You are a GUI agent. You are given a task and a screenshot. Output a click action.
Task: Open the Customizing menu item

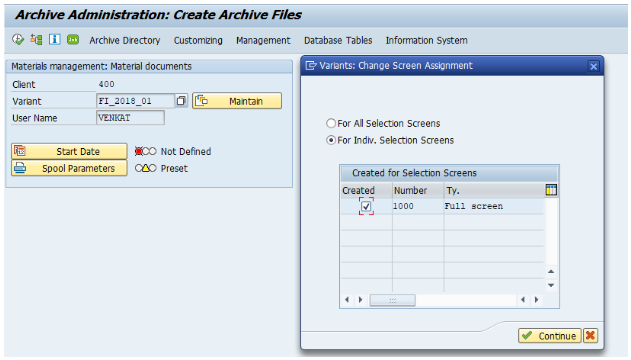tap(198, 40)
